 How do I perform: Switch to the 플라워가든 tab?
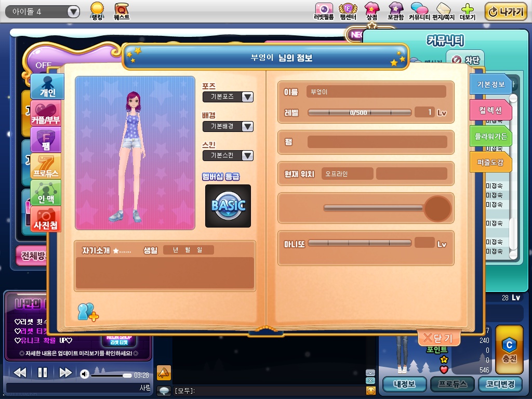(490, 136)
